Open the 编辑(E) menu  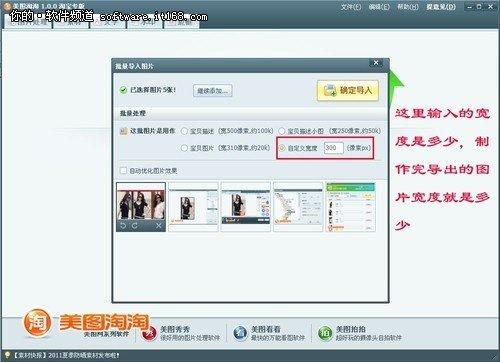[x=379, y=7]
